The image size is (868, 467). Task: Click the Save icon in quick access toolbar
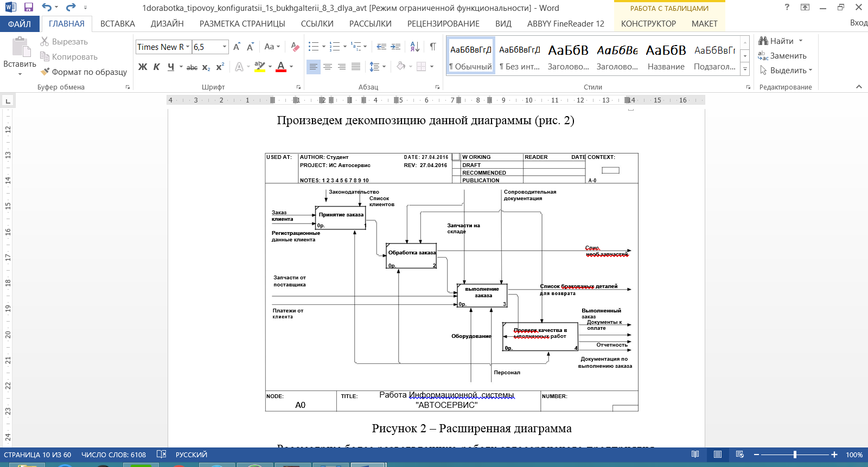(29, 8)
